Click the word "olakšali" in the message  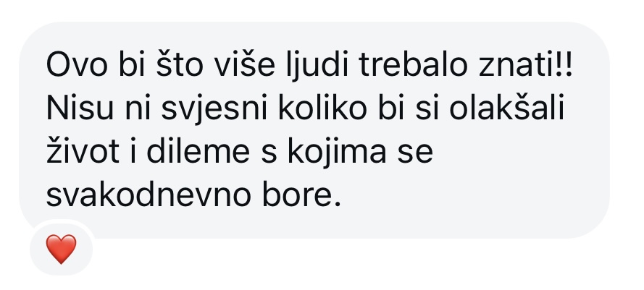(507, 108)
